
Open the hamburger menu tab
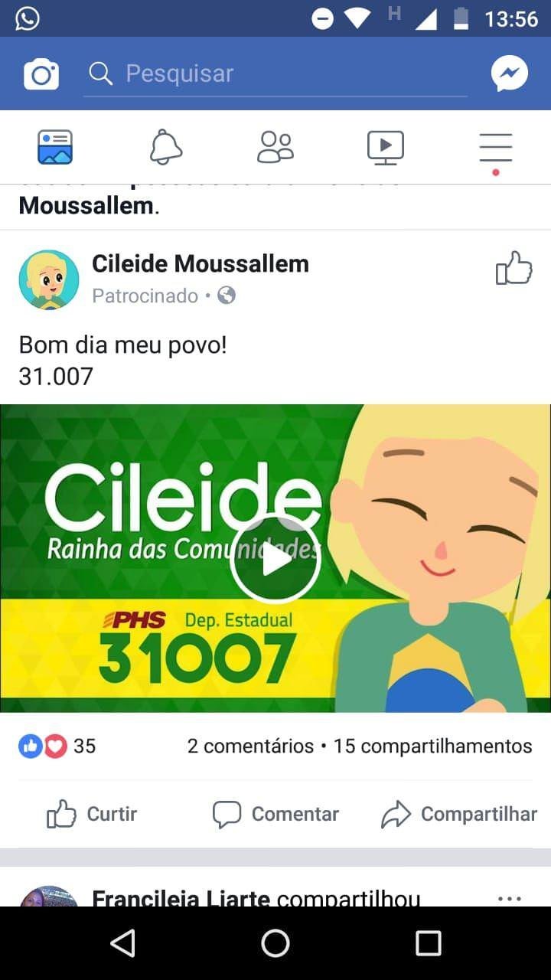tap(496, 149)
